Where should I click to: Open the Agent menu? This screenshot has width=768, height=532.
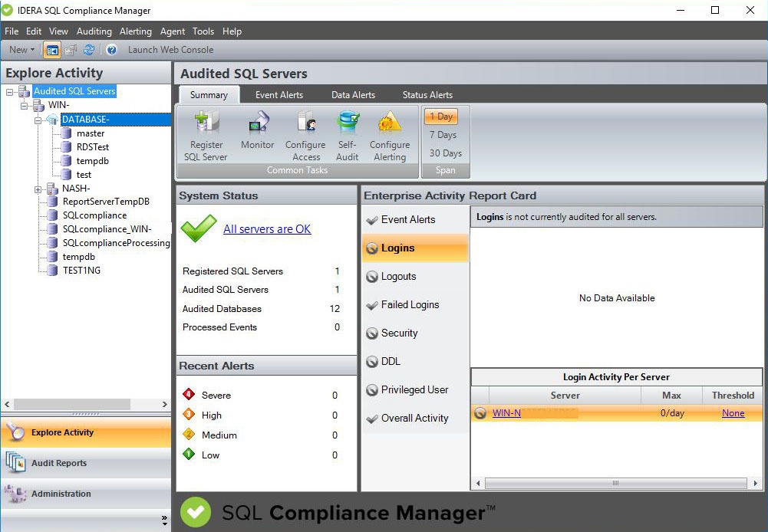173,31
